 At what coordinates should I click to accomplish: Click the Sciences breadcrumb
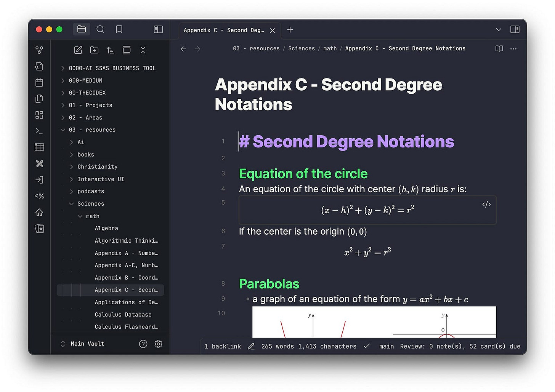click(x=302, y=49)
